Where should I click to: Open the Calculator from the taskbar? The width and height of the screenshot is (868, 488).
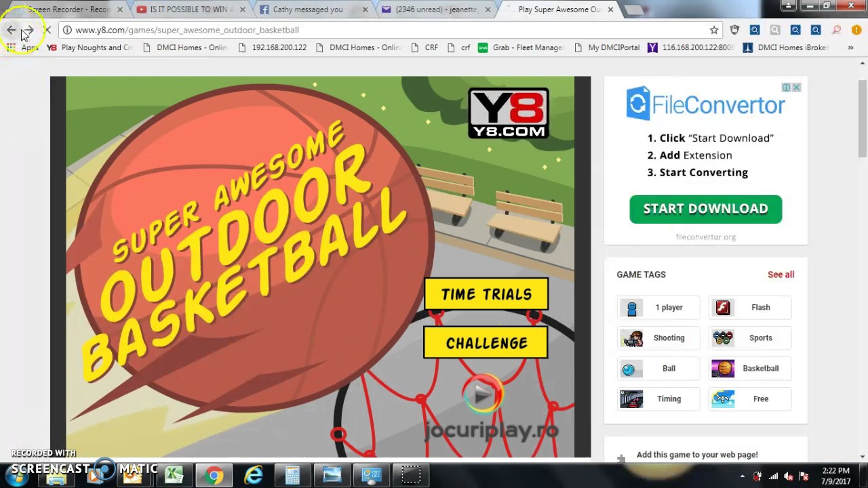292,476
